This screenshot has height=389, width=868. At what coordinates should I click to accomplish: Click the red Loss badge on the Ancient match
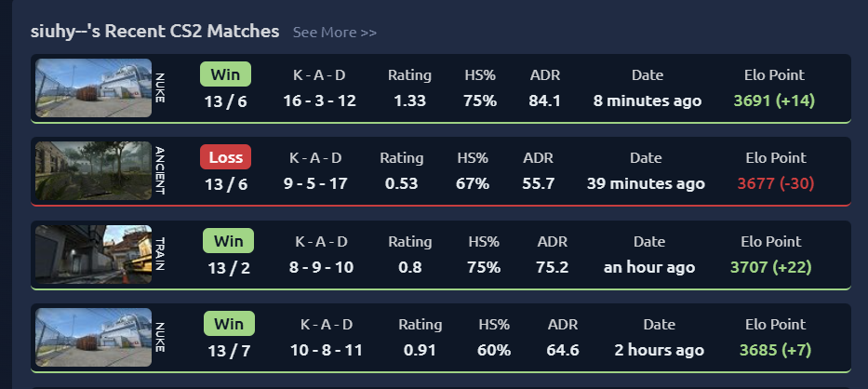point(225,157)
